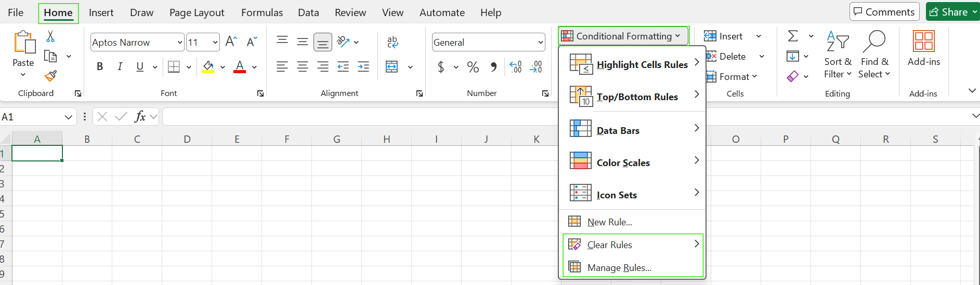Click the Merge & Center icon
Viewport: 980px width, 285px height.
point(392,66)
